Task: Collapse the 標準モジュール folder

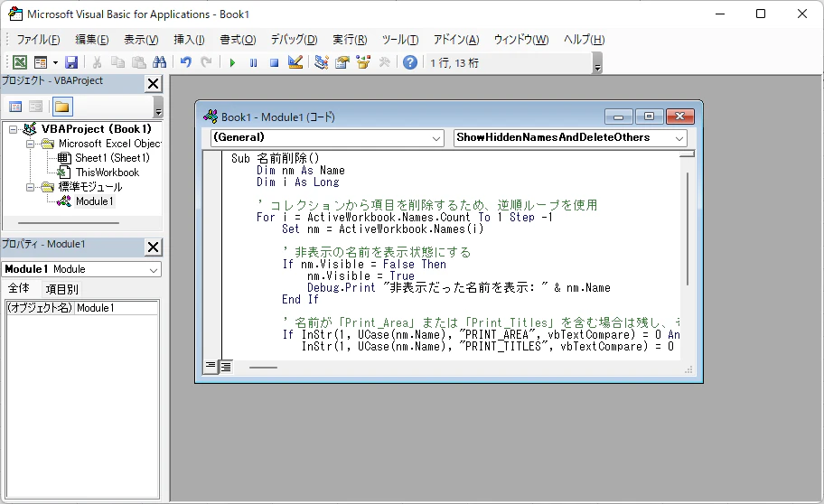Action: click(30, 187)
